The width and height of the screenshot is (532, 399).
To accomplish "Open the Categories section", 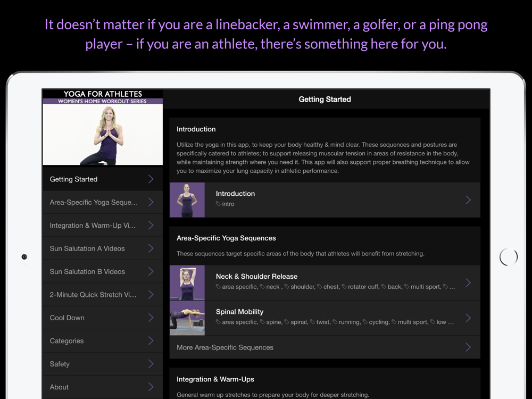I will [103, 340].
